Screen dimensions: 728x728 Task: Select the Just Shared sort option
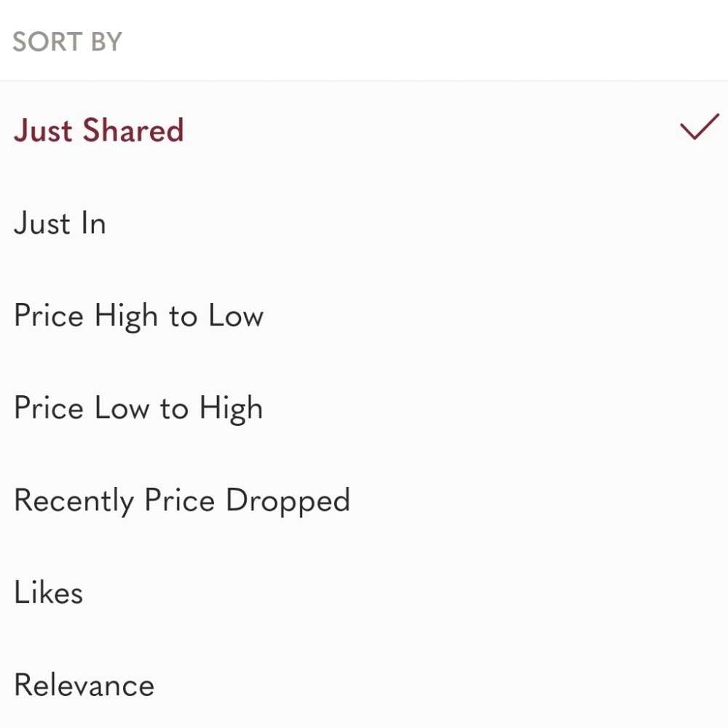click(364, 130)
